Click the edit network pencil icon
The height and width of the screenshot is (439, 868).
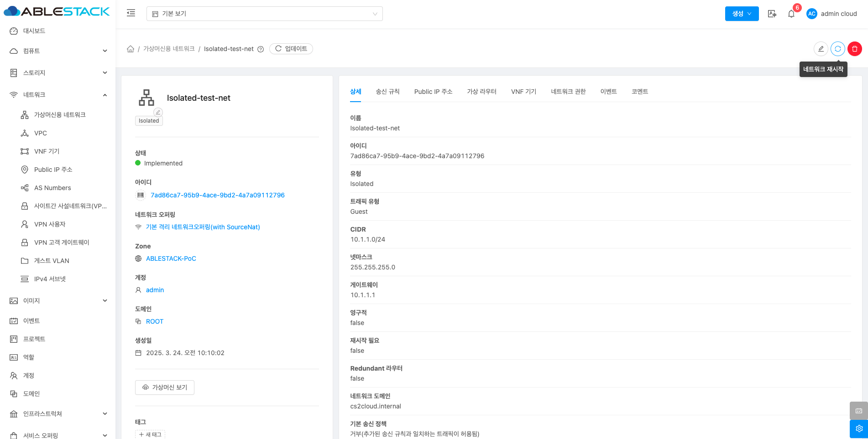[x=821, y=49]
